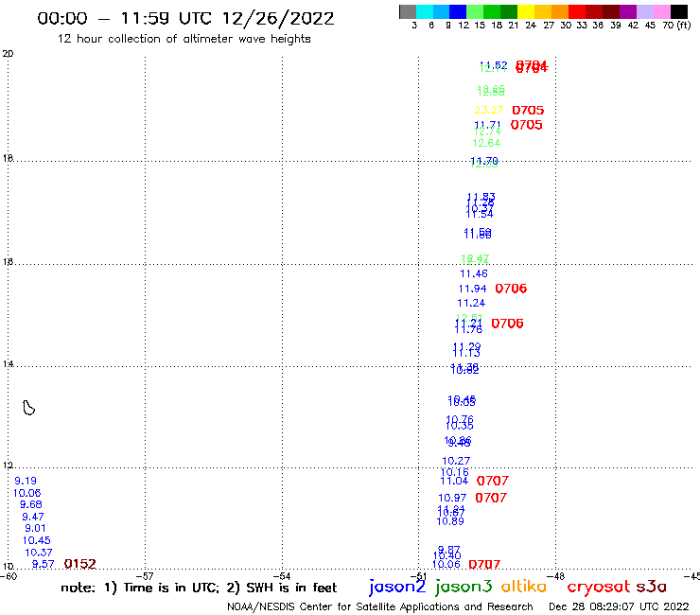Viewport: 700px width, 615px height.
Task: Select the 11.46 wave height reading
Action: pos(474,273)
